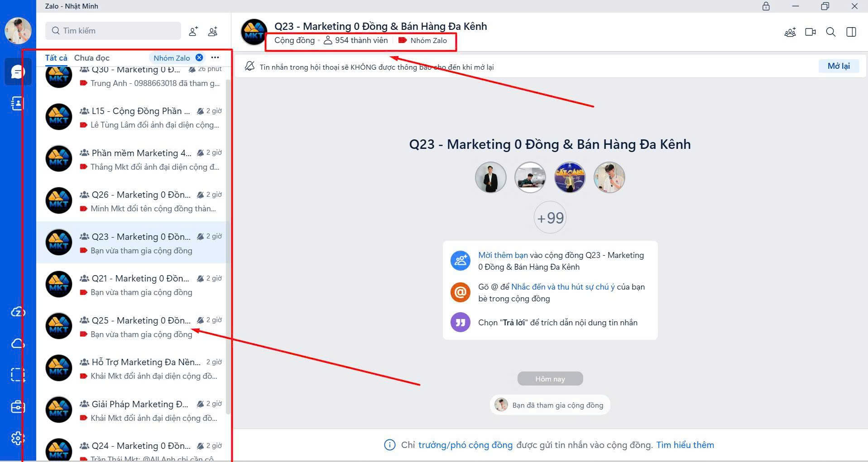Open the Contacts icon in left sidebar
This screenshot has width=868, height=462.
17,104
